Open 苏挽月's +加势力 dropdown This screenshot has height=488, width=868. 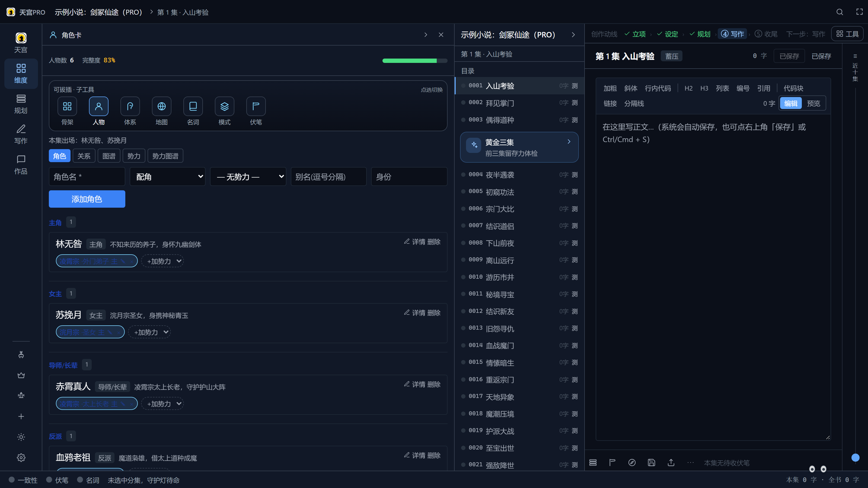pos(149,332)
